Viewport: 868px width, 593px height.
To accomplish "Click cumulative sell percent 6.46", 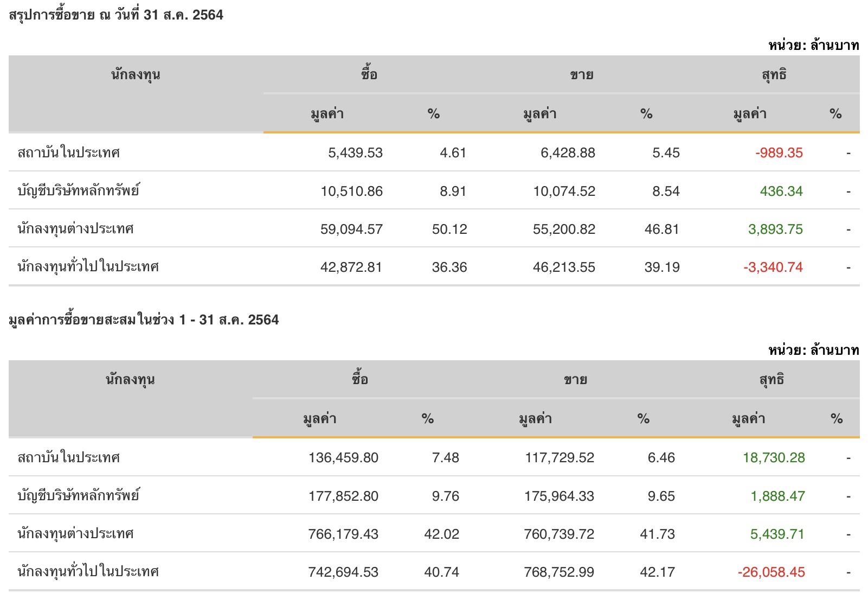I will pyautogui.click(x=661, y=458).
